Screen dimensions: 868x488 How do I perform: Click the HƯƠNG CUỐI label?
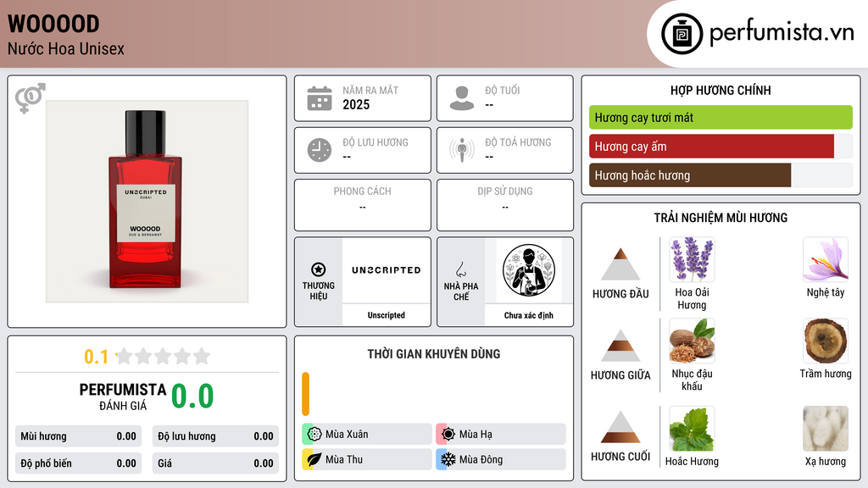(620, 457)
